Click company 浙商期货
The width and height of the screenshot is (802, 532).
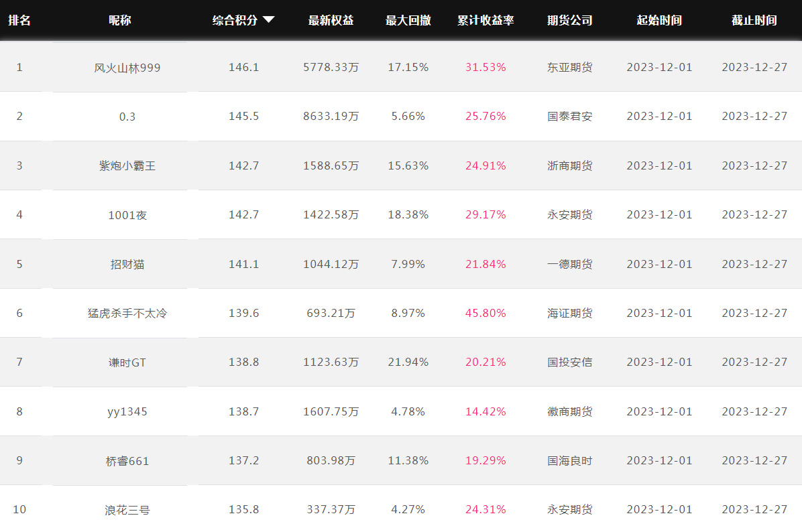click(570, 165)
